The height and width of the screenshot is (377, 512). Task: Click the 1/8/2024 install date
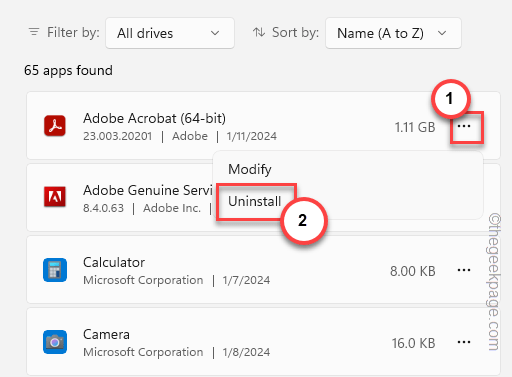[246, 352]
